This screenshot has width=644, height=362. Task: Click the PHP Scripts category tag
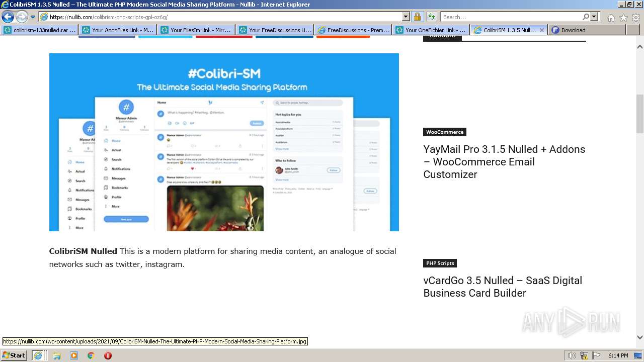440,263
